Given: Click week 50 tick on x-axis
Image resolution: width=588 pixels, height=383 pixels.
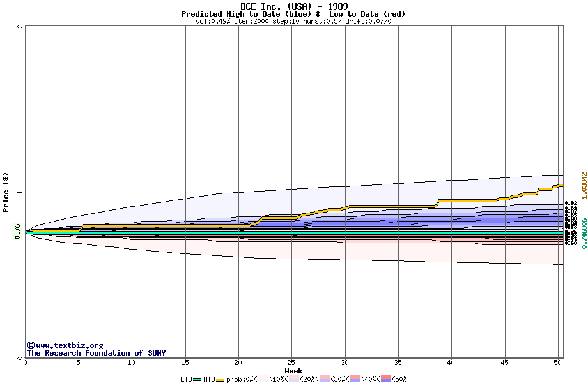Looking at the screenshot, I should point(557,363).
